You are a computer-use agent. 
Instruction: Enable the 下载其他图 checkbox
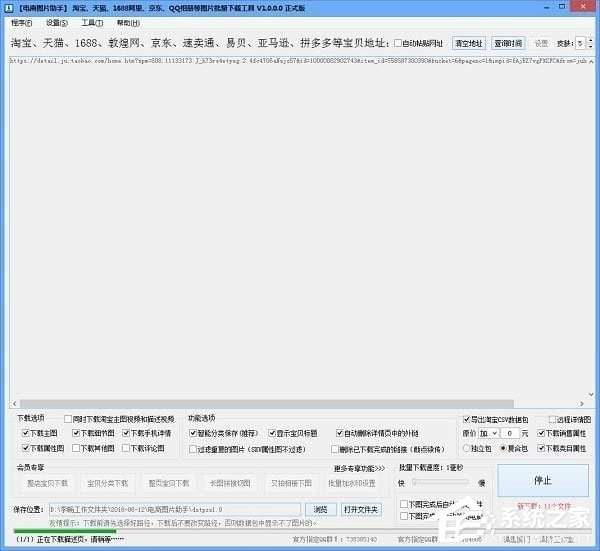tap(76, 448)
